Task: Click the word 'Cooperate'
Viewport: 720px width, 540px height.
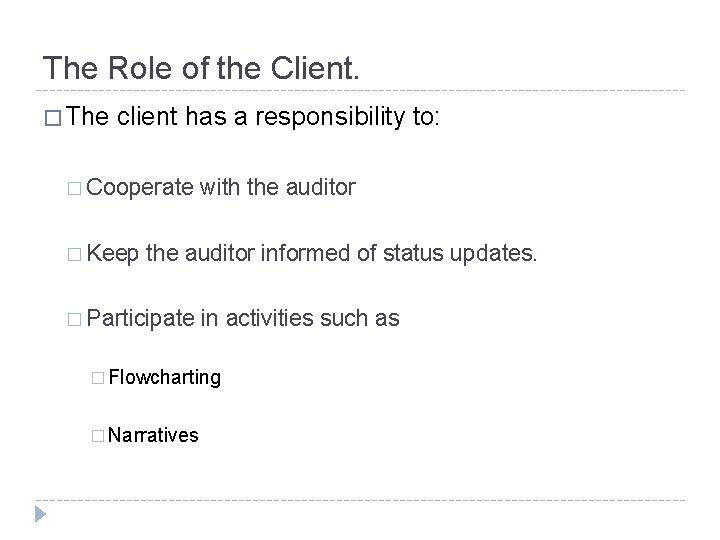Action: [x=140, y=186]
